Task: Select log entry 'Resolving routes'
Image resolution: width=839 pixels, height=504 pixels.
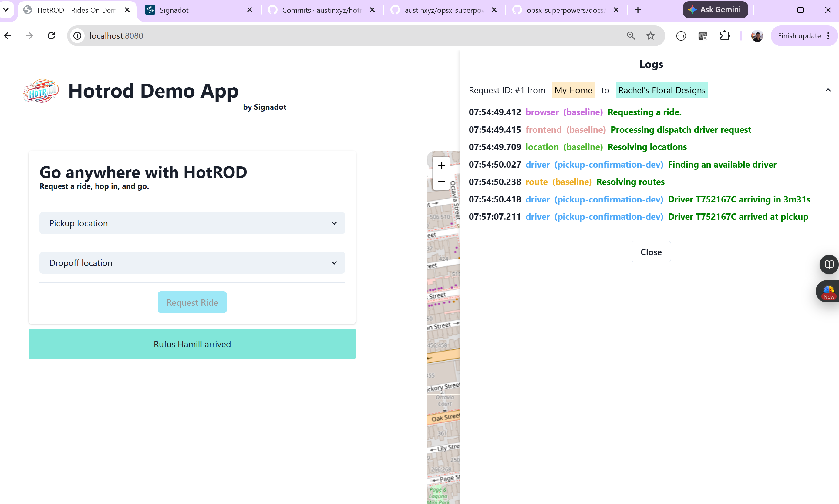Action: coord(630,182)
